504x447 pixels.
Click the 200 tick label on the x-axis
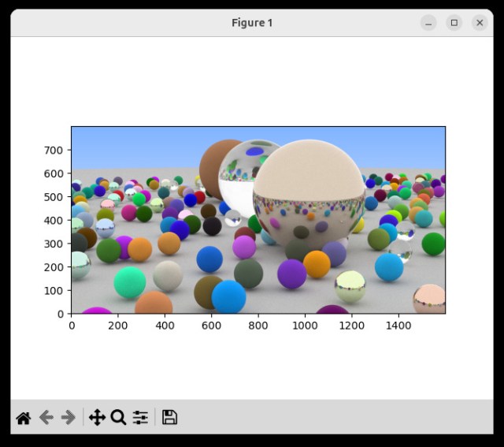(x=118, y=324)
